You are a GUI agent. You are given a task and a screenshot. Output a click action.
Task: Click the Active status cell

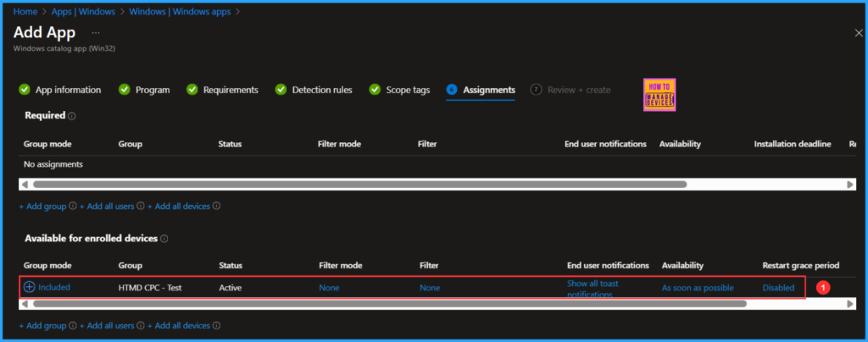231,287
